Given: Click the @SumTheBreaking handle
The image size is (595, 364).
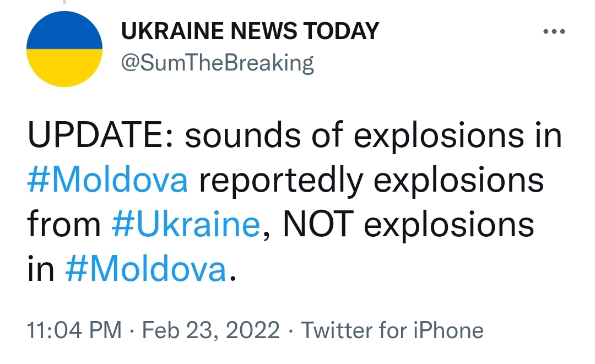Looking at the screenshot, I should (217, 63).
